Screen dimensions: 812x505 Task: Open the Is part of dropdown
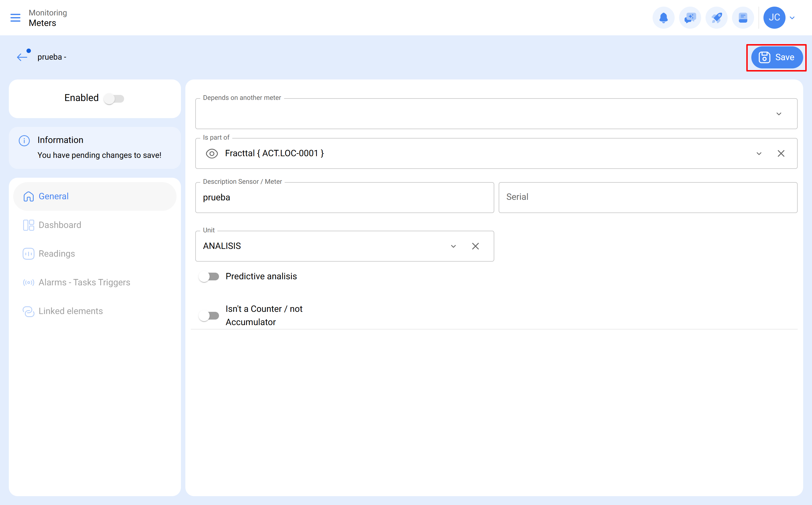click(759, 153)
